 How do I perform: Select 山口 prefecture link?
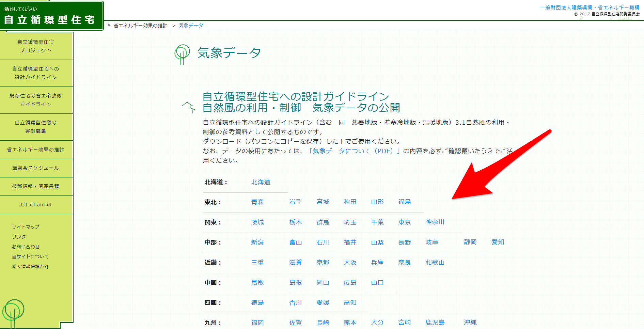click(x=377, y=282)
